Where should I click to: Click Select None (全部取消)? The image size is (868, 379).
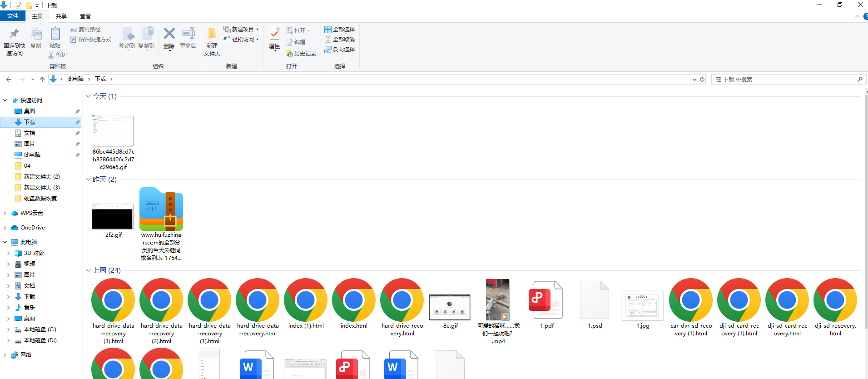[x=340, y=39]
